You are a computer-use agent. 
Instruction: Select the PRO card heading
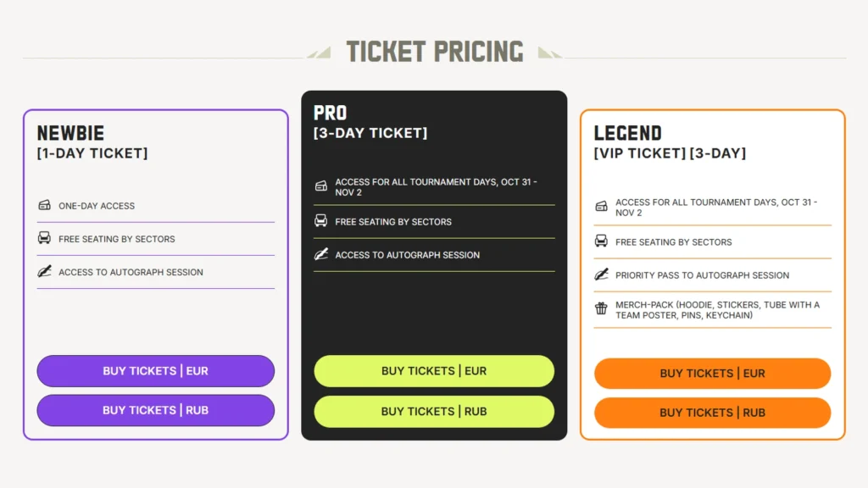click(331, 113)
